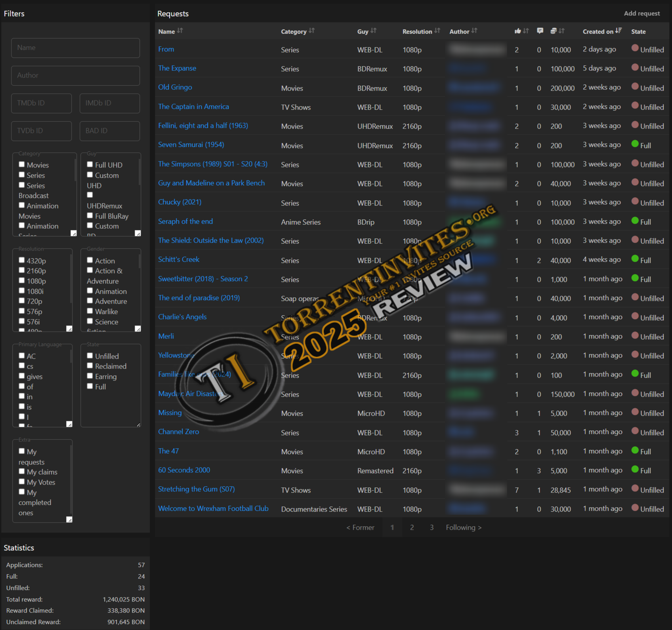Open the Seraph of the end request
The width and height of the screenshot is (672, 630).
click(x=185, y=221)
